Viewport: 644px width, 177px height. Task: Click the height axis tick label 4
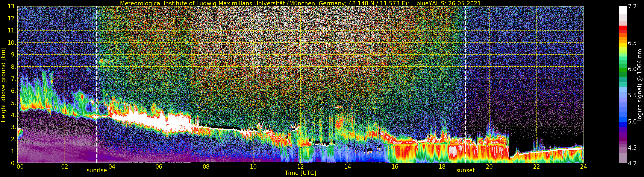point(14,115)
